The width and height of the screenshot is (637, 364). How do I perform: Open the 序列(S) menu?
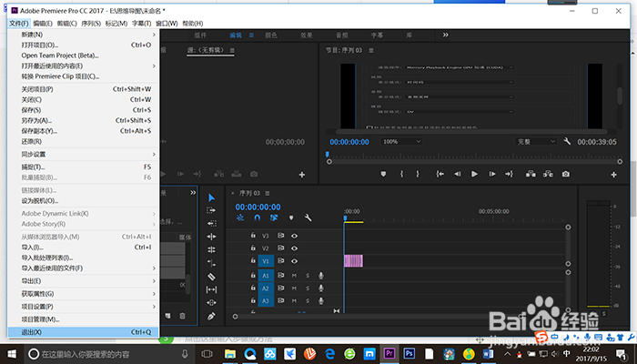pyautogui.click(x=91, y=24)
